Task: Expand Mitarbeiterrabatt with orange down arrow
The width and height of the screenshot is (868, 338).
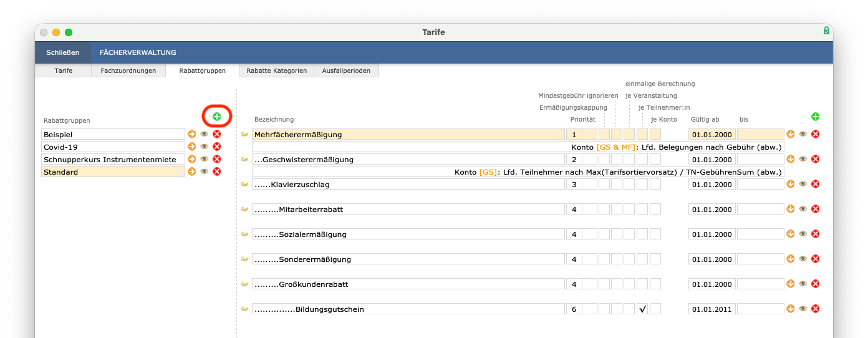Action: (791, 209)
